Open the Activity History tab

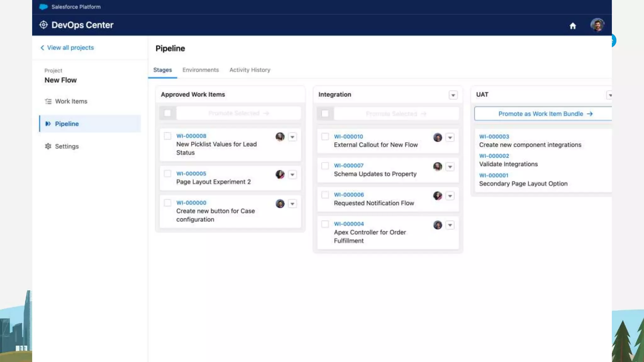250,70
